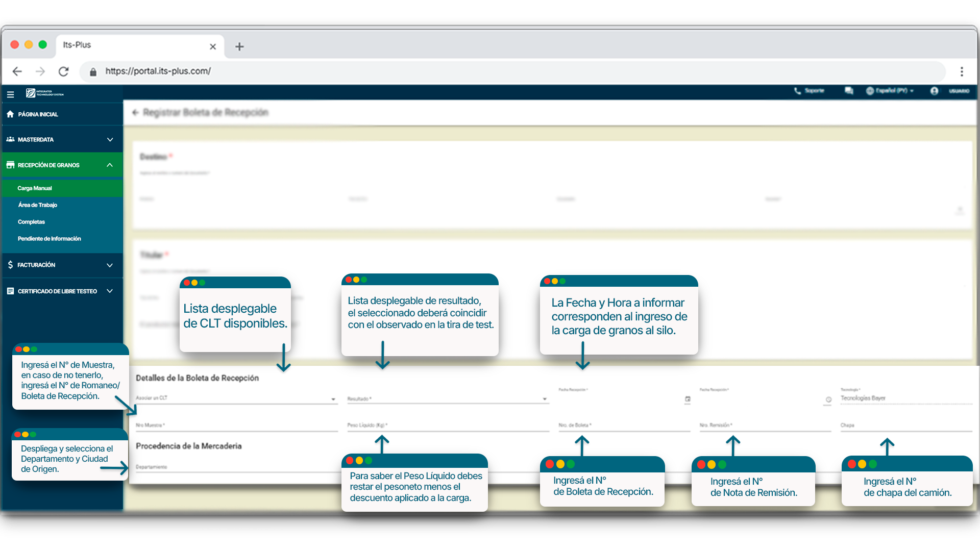Open Pendiente de Información menu item

[49, 239]
